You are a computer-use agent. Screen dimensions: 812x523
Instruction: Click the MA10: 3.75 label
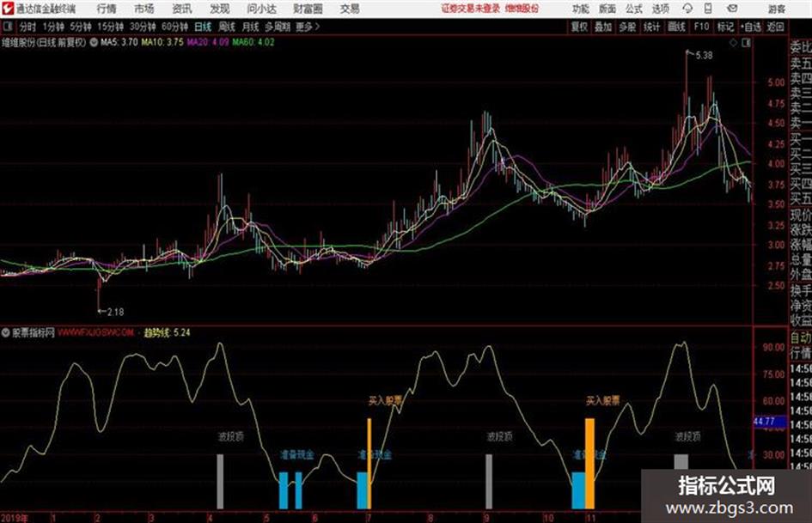click(162, 42)
